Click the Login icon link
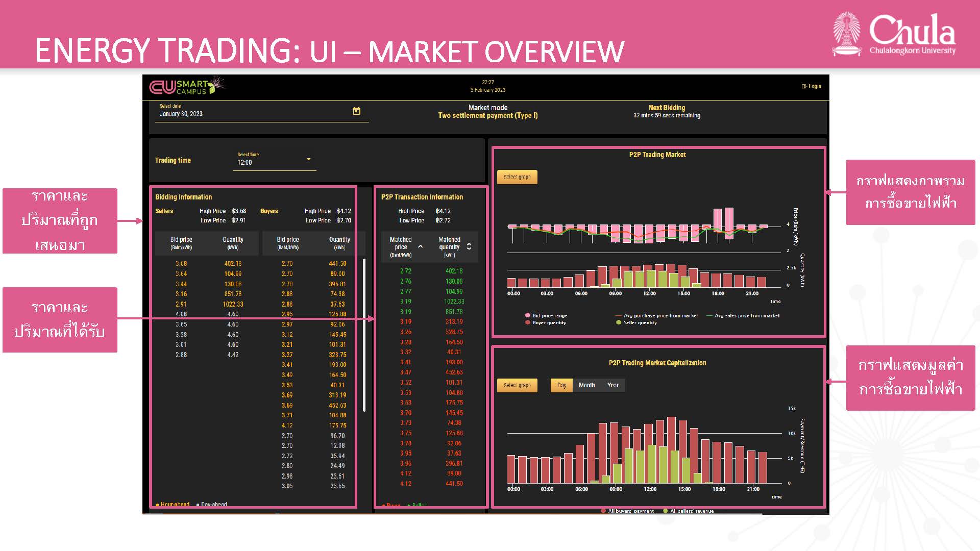Screen dimensions: 980x551 point(811,86)
